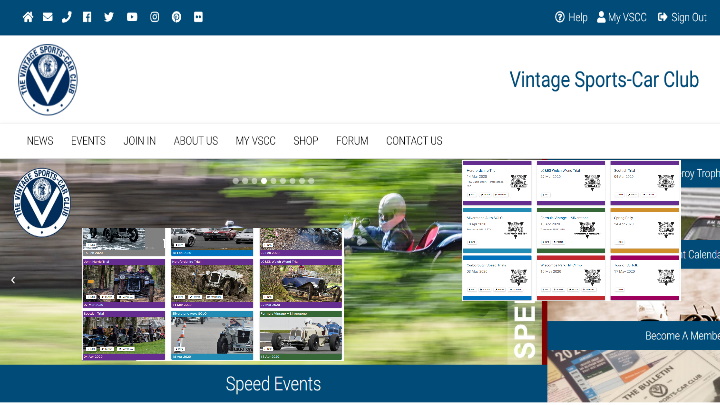The image size is (720, 405).
Task: Open the Trophy tile at right edge
Action: click(x=700, y=173)
